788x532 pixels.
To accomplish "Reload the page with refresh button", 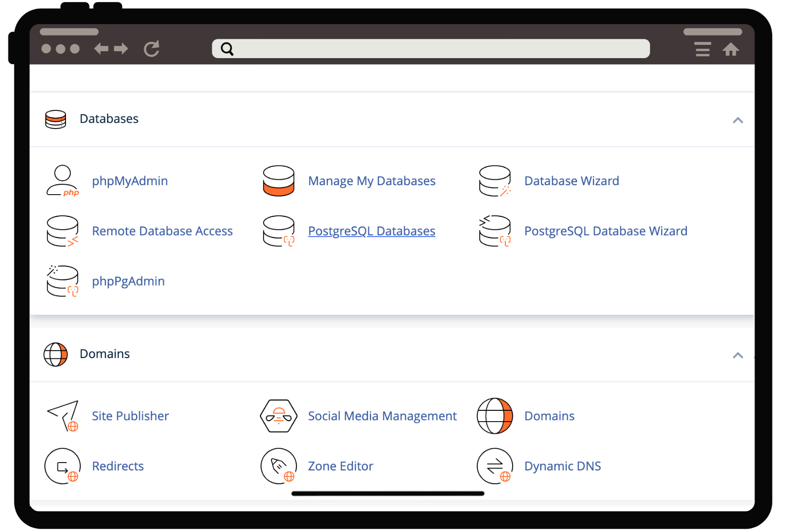I will click(x=152, y=49).
